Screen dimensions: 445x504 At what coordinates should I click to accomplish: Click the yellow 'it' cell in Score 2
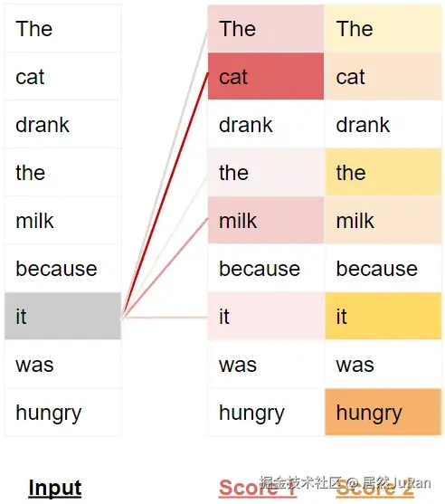click(x=383, y=316)
